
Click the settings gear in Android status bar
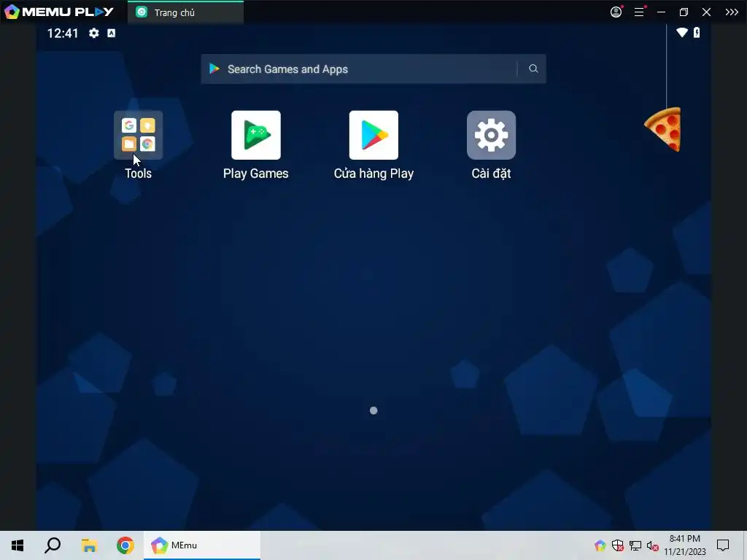pos(94,33)
